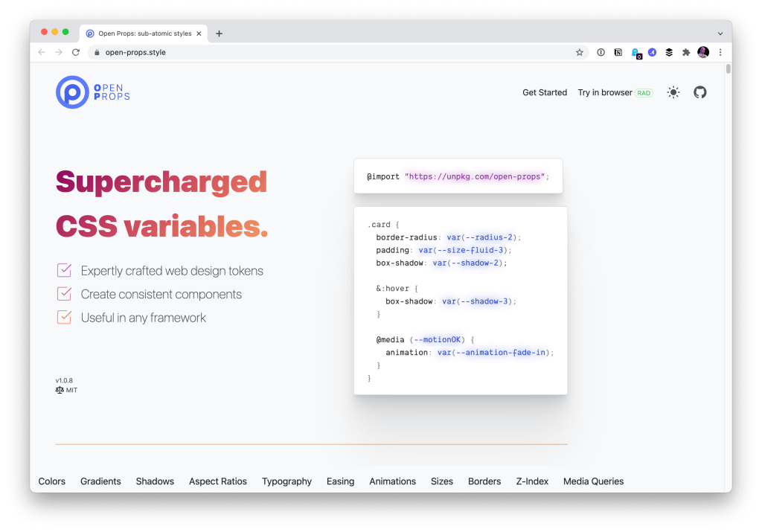This screenshot has height=532, width=762.
Task: Open a new browser tab
Action: point(220,33)
